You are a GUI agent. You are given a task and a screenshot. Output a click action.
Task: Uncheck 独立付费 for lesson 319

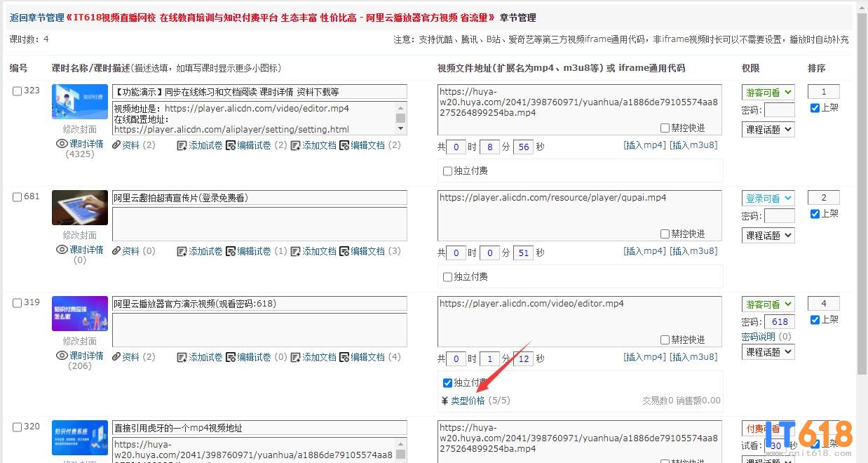[447, 383]
